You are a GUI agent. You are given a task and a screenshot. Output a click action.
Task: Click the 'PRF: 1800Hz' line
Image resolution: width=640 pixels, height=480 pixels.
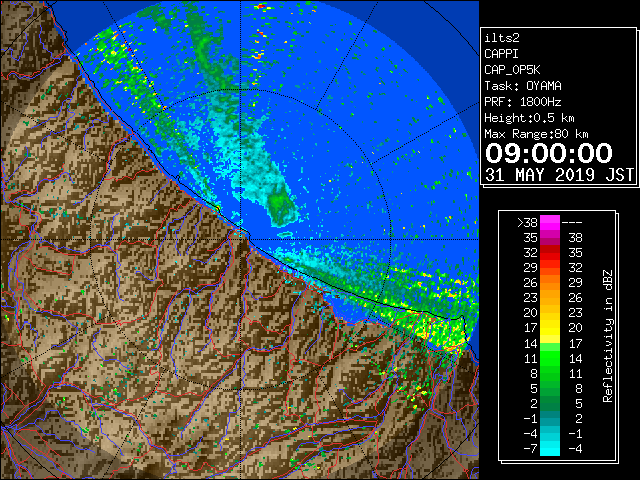[x=523, y=102]
